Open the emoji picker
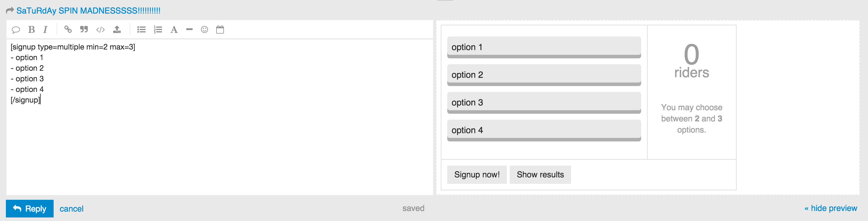Viewport: 868px width, 221px height. pyautogui.click(x=204, y=30)
